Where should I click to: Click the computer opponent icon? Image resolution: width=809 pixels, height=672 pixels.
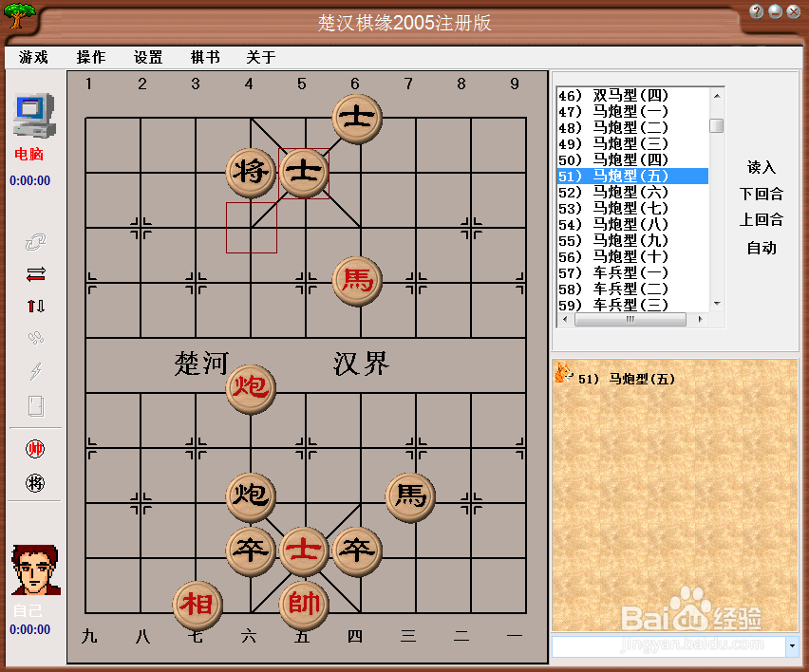[x=34, y=116]
